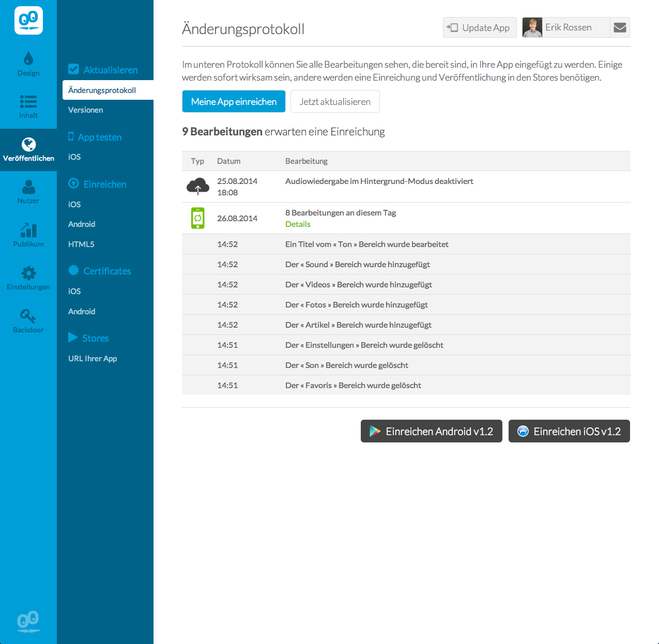Click 'Ein Titel vom « Ton » Bereich wurde bearbeitet'
Screen dimensions: 659x644
[x=367, y=244]
